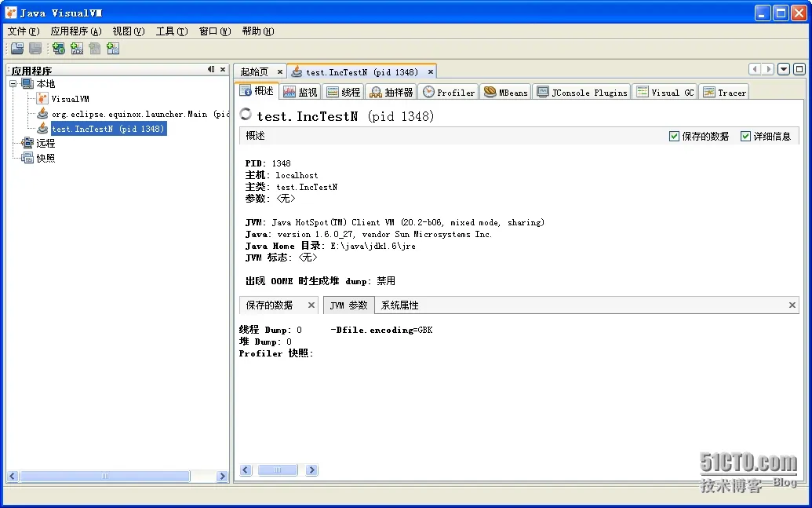Maximize the Java VisualVM window

pyautogui.click(x=781, y=13)
